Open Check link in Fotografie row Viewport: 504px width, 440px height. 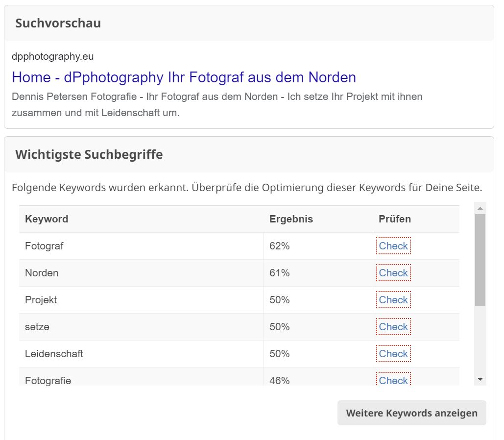[x=393, y=380]
